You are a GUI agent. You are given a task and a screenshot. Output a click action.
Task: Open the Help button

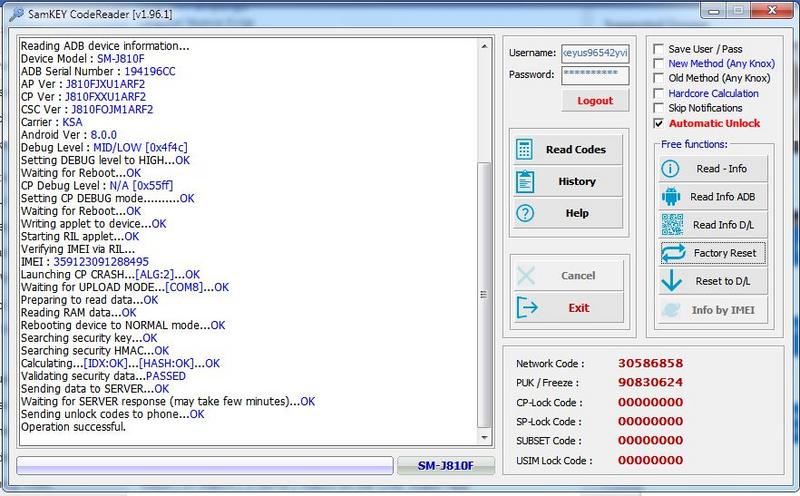pos(568,213)
